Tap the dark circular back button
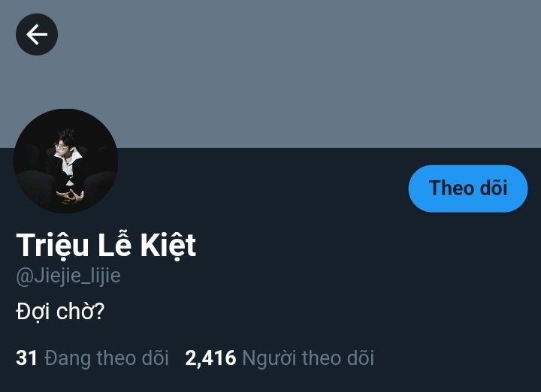This screenshot has height=392, width=541. point(37,35)
